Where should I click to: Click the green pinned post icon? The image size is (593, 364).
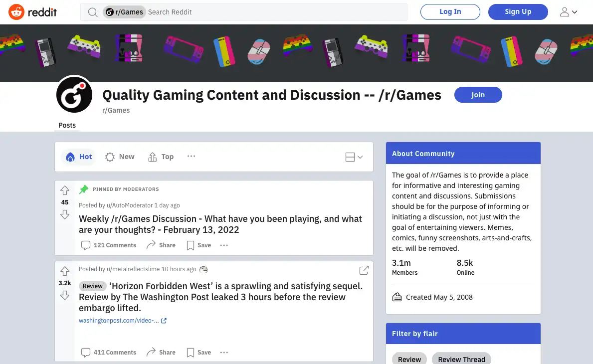pos(84,189)
